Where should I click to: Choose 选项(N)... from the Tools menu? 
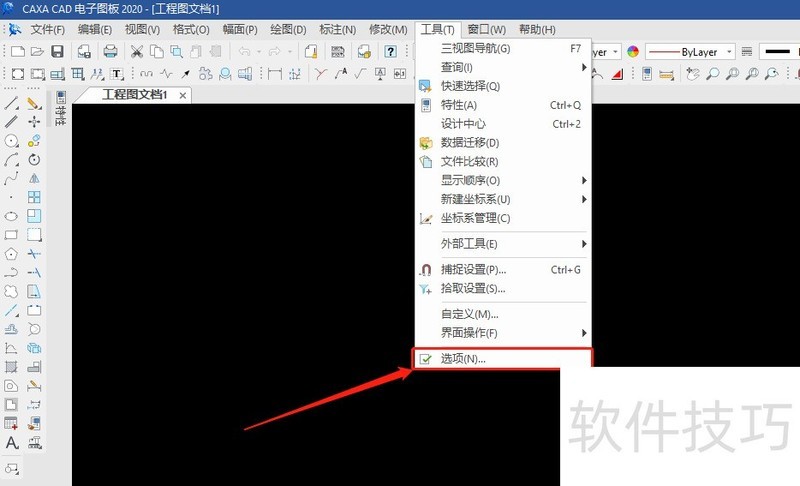pyautogui.click(x=503, y=359)
